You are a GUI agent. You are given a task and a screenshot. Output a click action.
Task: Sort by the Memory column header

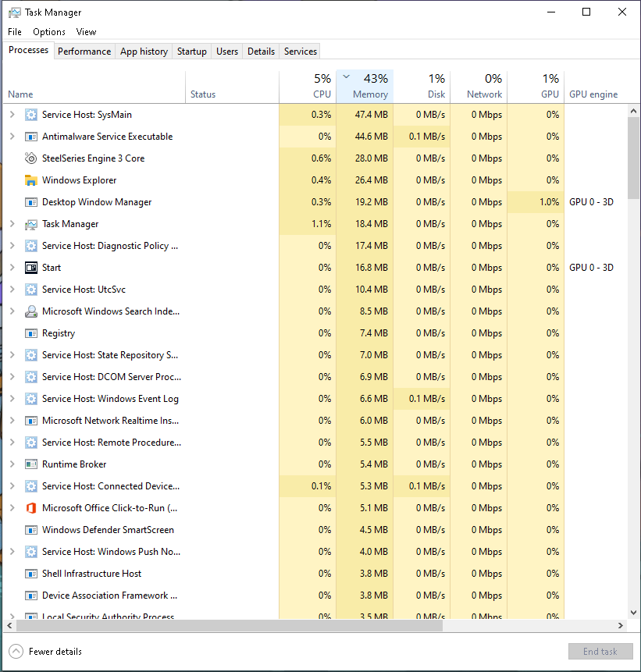[x=365, y=87]
